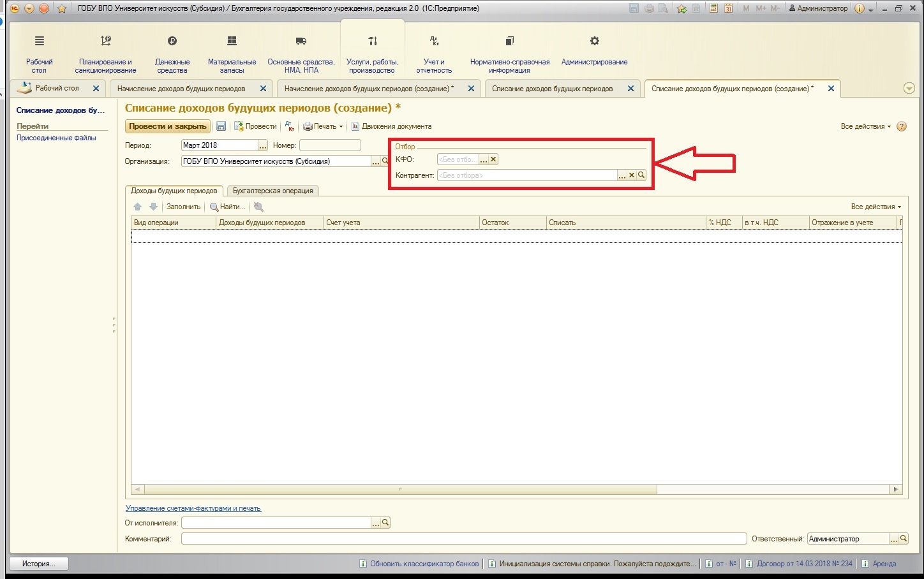Click Провести button
The height and width of the screenshot is (579, 924).
[x=255, y=126]
